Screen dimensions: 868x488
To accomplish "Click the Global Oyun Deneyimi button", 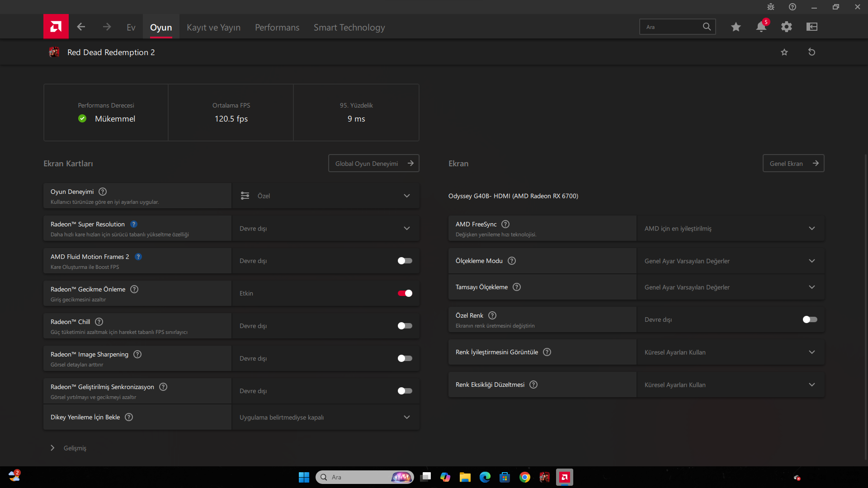I will [x=373, y=164].
